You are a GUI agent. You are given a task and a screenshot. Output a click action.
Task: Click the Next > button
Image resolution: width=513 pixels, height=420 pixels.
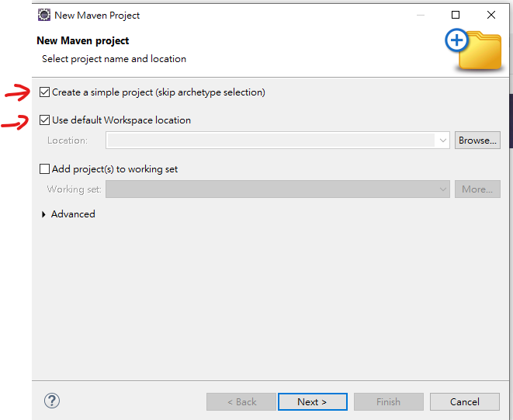click(311, 401)
